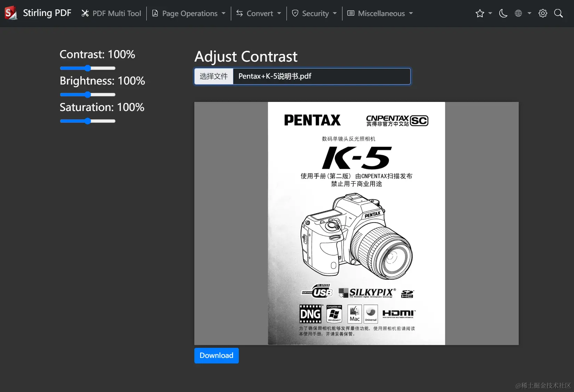The image size is (574, 392).
Task: Open the Miscellaneous menu
Action: pyautogui.click(x=380, y=13)
